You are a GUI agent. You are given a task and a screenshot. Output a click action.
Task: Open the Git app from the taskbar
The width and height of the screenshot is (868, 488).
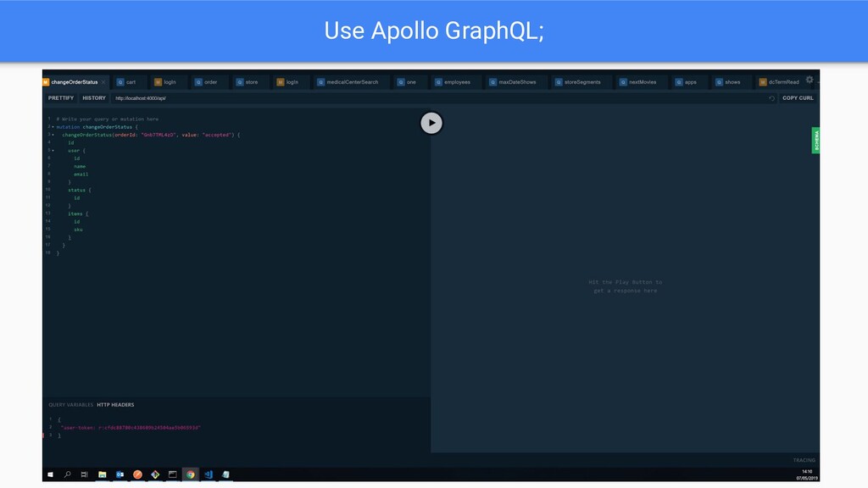(156, 474)
